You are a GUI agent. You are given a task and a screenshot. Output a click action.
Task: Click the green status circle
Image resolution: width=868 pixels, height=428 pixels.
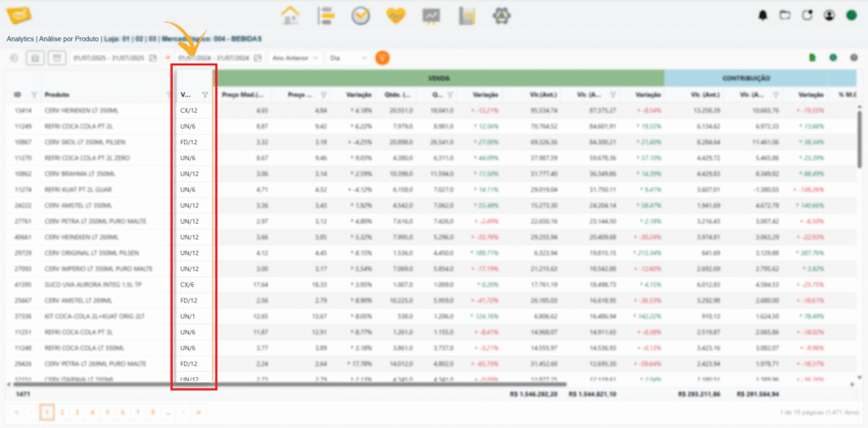(851, 15)
